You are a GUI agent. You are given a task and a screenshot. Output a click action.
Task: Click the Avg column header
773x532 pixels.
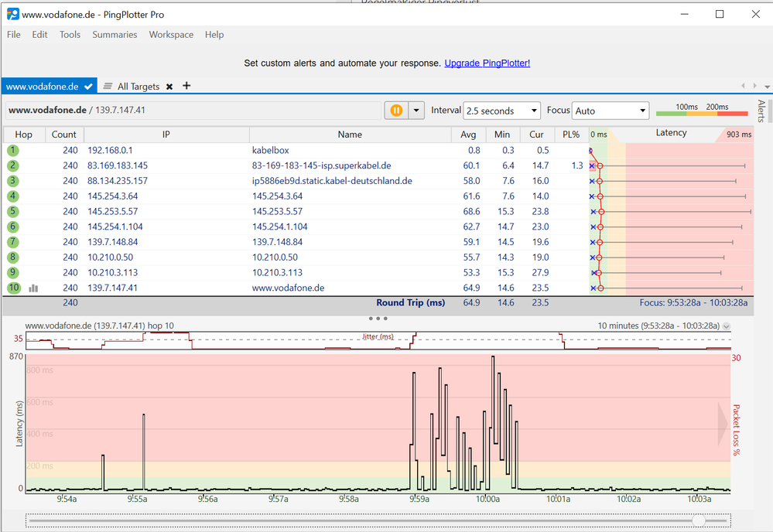pyautogui.click(x=468, y=135)
